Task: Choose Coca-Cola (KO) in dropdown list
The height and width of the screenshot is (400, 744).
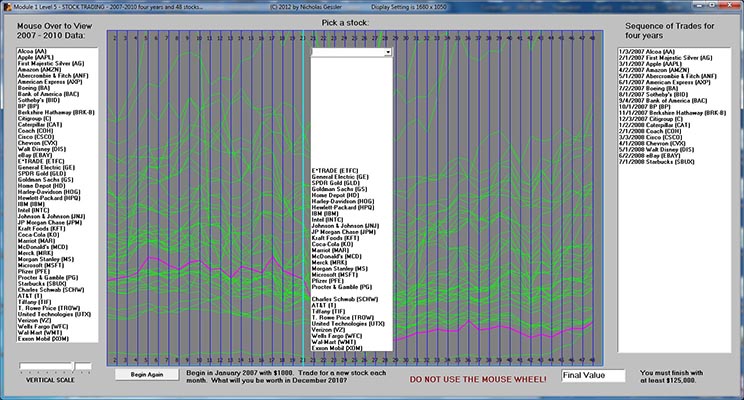Action: tap(333, 244)
